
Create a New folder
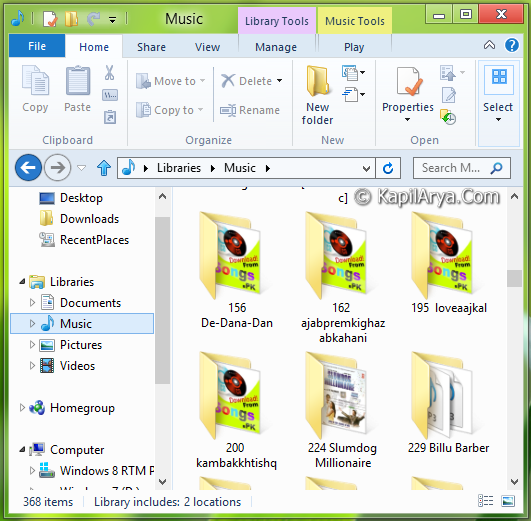coord(318,95)
